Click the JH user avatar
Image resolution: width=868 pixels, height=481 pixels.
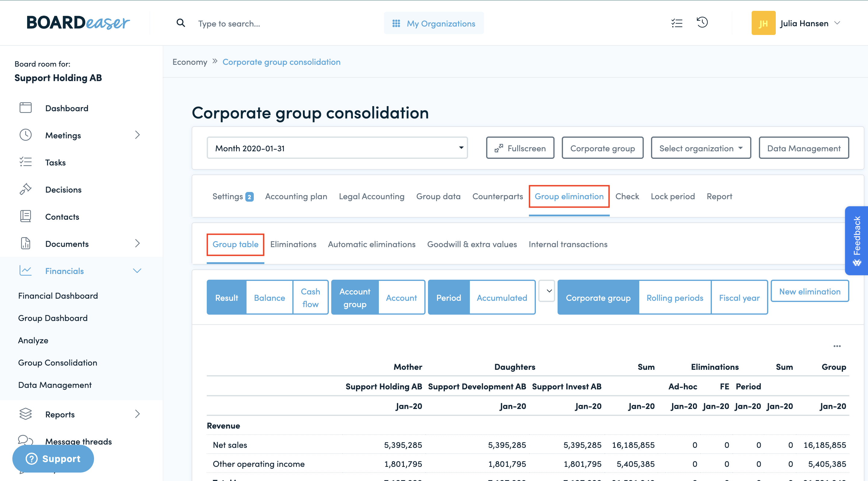tap(763, 23)
